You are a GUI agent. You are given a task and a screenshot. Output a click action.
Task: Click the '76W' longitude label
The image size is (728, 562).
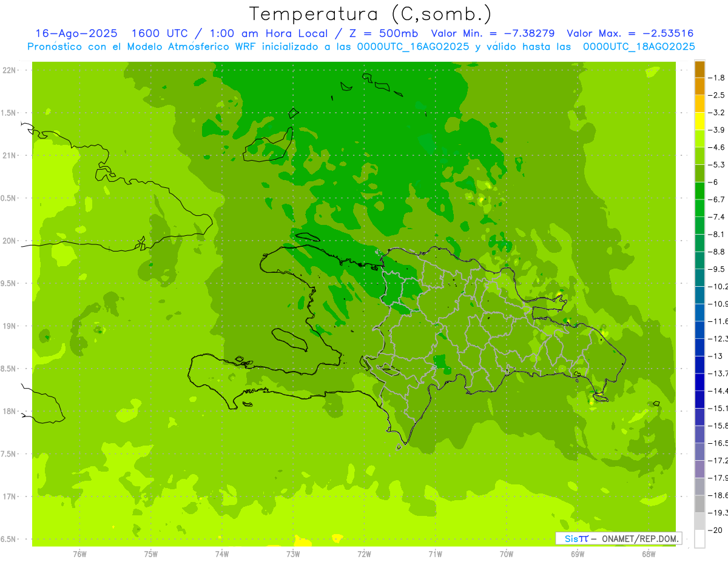[x=79, y=554]
